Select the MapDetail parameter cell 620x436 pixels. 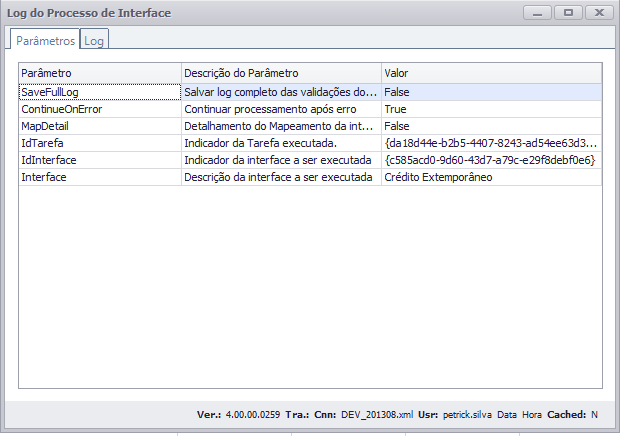(100, 126)
